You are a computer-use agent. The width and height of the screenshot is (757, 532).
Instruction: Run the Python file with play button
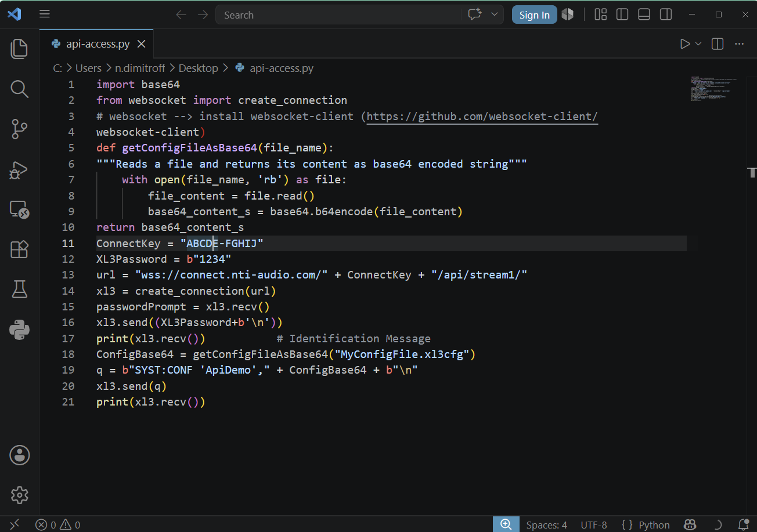(x=685, y=44)
